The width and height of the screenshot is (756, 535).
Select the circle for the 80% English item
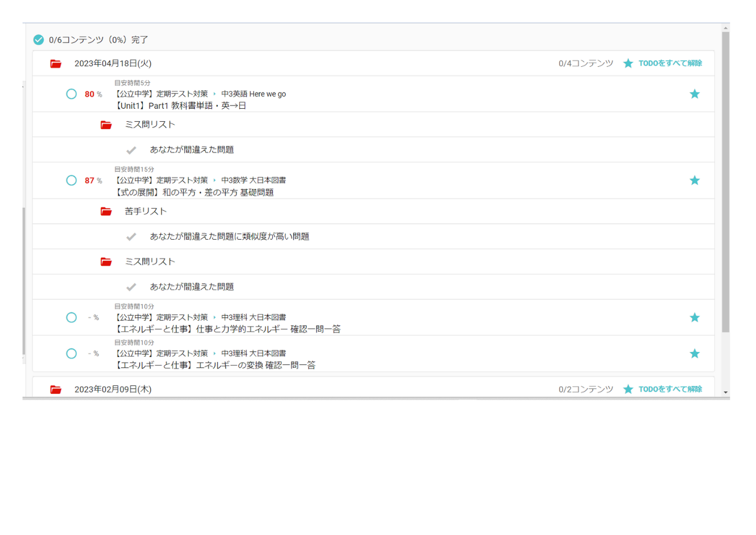point(71,94)
